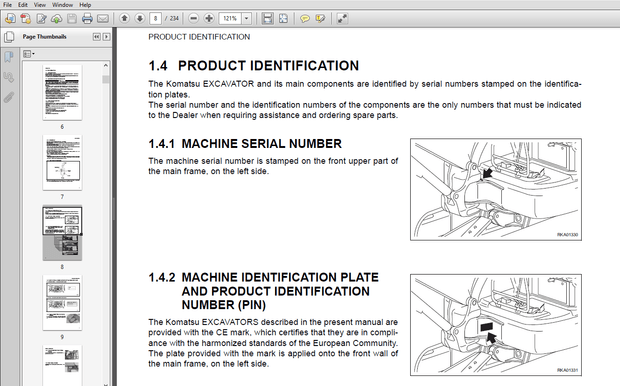Image resolution: width=620 pixels, height=386 pixels.
Task: Go to next page with down arrow
Action: click(140, 18)
